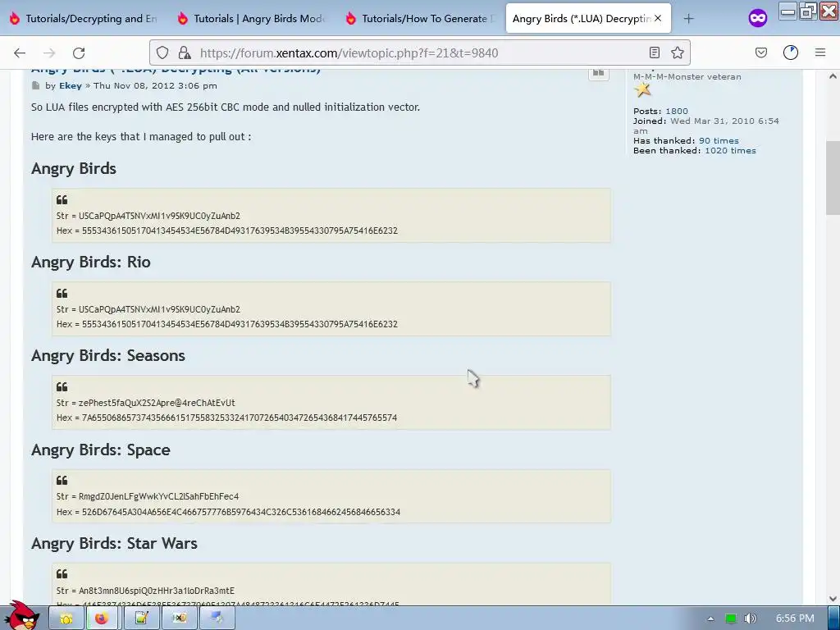Open the 1800 posts count link
Image resolution: width=840 pixels, height=630 pixels.
677,111
